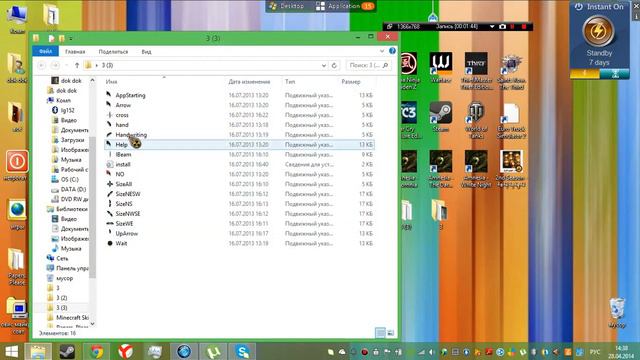Refresh the current folder view

tap(334, 65)
